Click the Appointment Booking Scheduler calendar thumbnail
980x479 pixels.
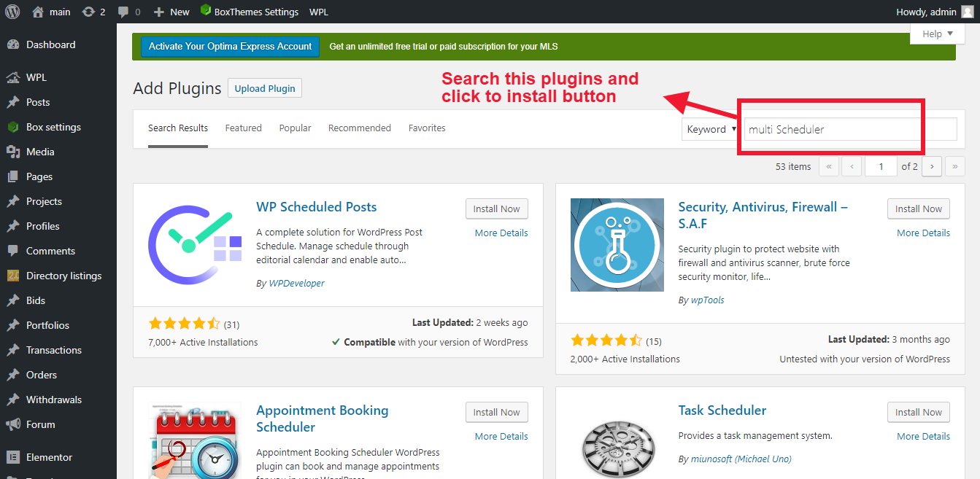195,440
